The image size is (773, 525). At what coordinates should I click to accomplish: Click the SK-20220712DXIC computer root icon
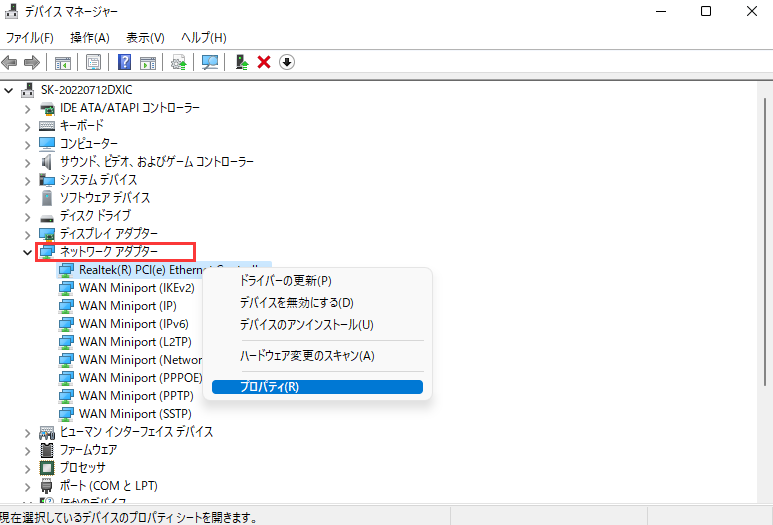coord(28,90)
